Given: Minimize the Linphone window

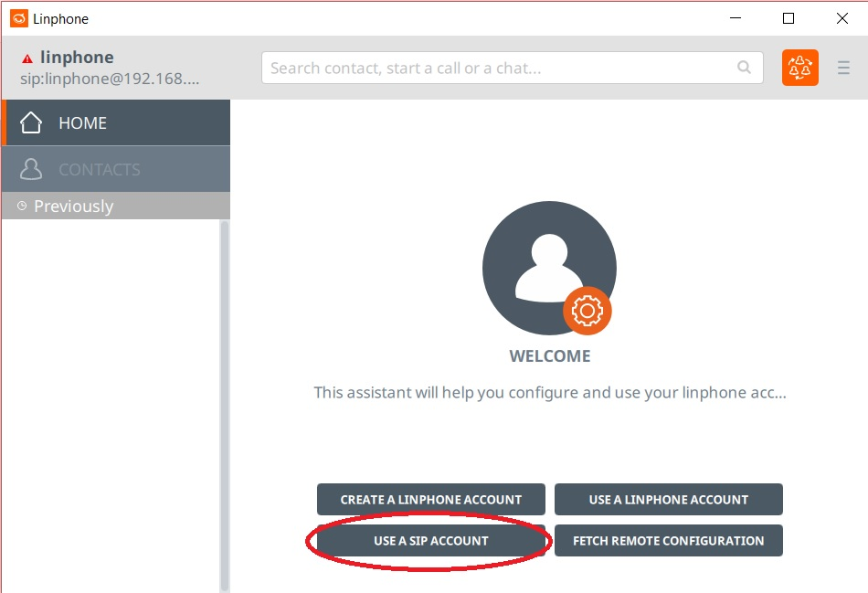Looking at the screenshot, I should [x=736, y=18].
